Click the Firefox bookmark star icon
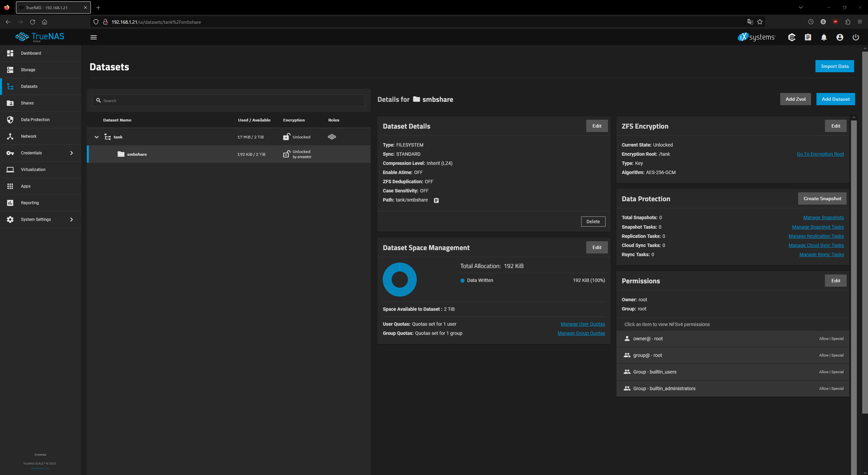Viewport: 868px width, 475px height. click(x=760, y=22)
